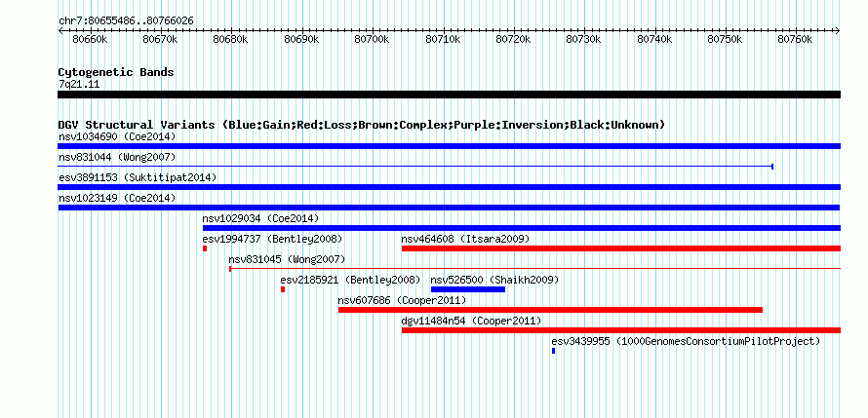Viewport: 868px width, 418px height.
Task: Select the short blue nsv526500 (Shaikh2009) bar
Action: point(468,289)
